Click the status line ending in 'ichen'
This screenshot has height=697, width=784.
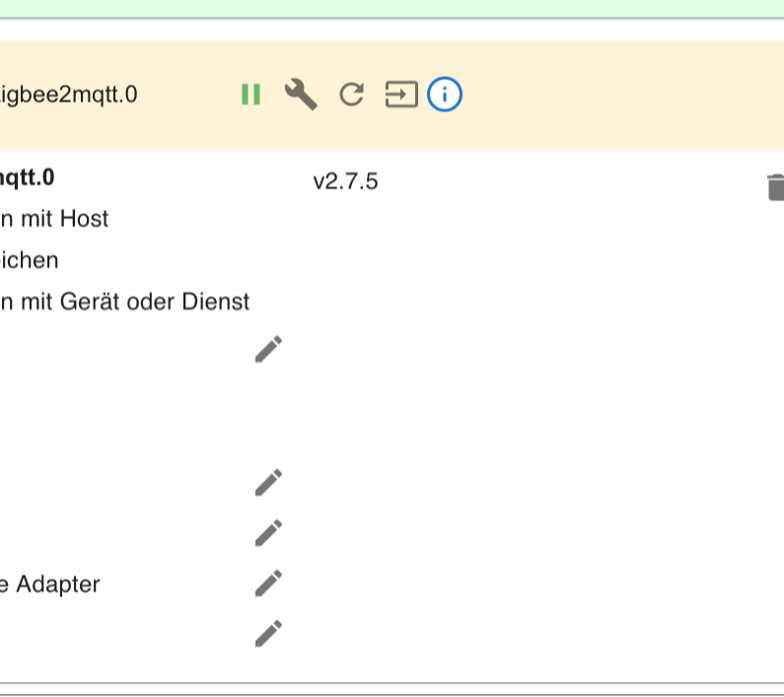pos(29,260)
